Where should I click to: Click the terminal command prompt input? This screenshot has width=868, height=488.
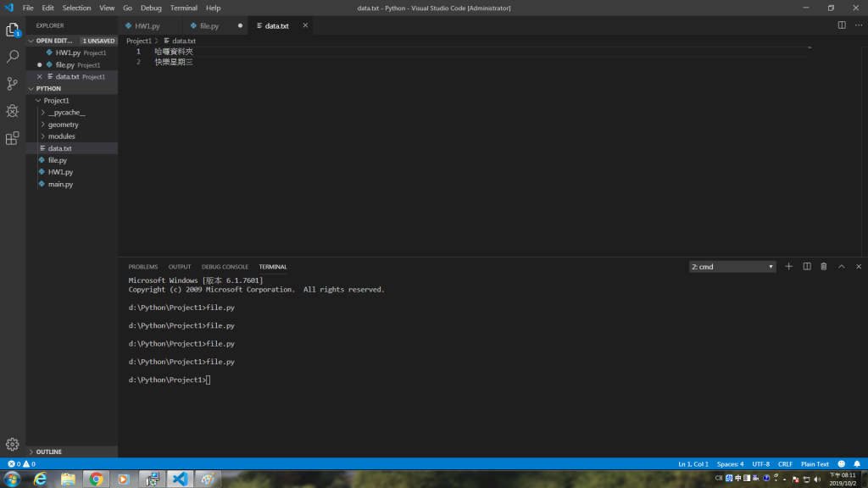pos(209,380)
